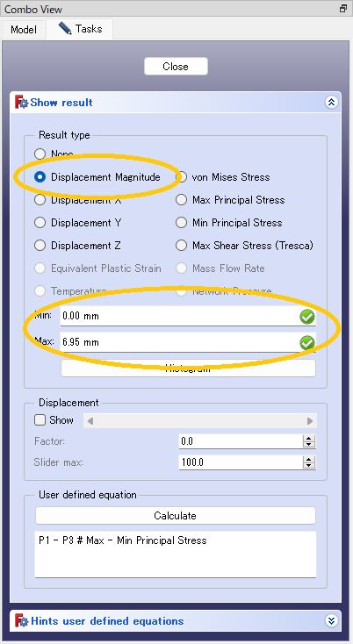Collapse the Show result section

tap(331, 103)
